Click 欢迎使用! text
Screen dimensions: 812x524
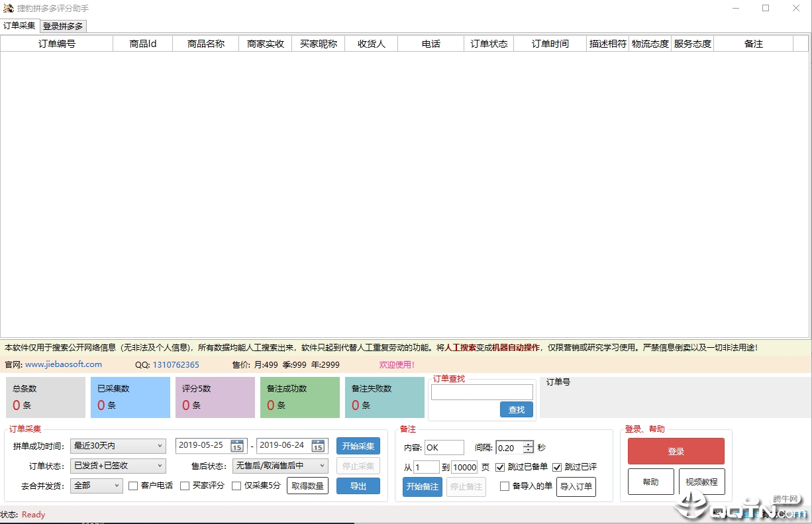coord(397,364)
